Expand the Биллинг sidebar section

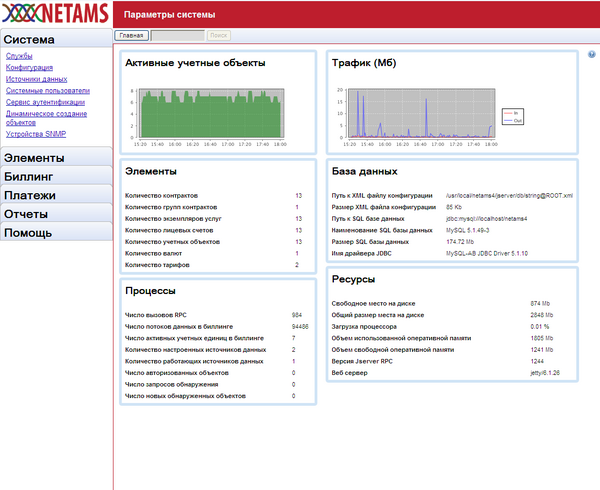pos(55,176)
